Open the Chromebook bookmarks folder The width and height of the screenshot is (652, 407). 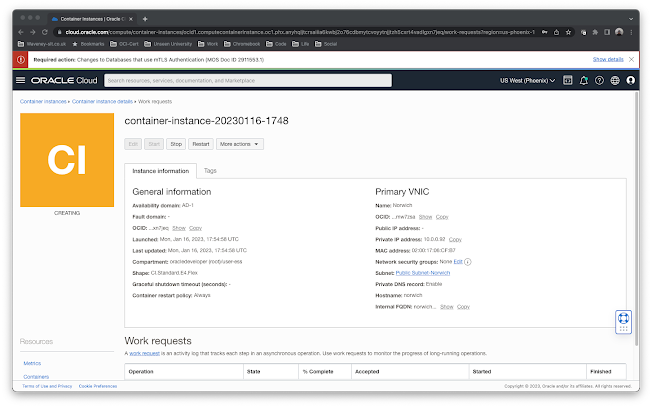pyautogui.click(x=242, y=44)
